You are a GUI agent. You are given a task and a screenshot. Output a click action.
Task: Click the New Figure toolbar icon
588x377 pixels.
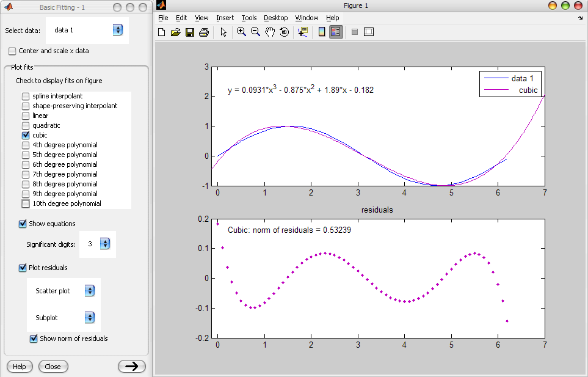162,32
